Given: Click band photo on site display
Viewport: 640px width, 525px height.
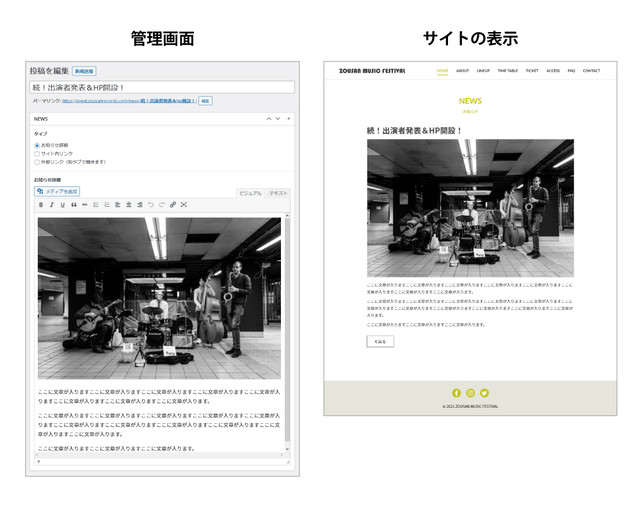Looking at the screenshot, I should [x=470, y=208].
